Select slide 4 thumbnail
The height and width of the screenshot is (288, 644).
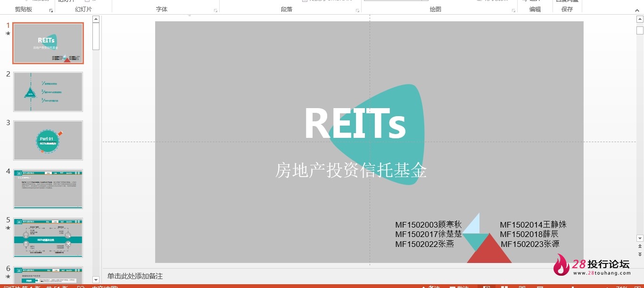pyautogui.click(x=48, y=189)
